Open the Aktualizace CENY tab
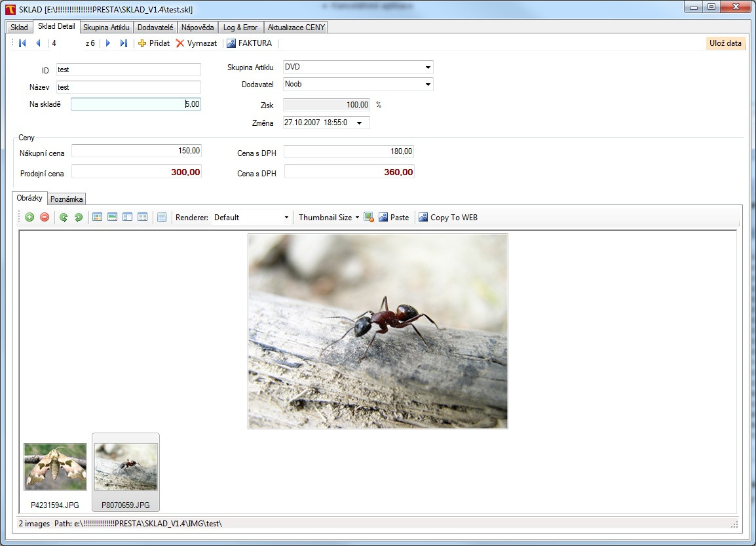The width and height of the screenshot is (756, 546). click(297, 28)
